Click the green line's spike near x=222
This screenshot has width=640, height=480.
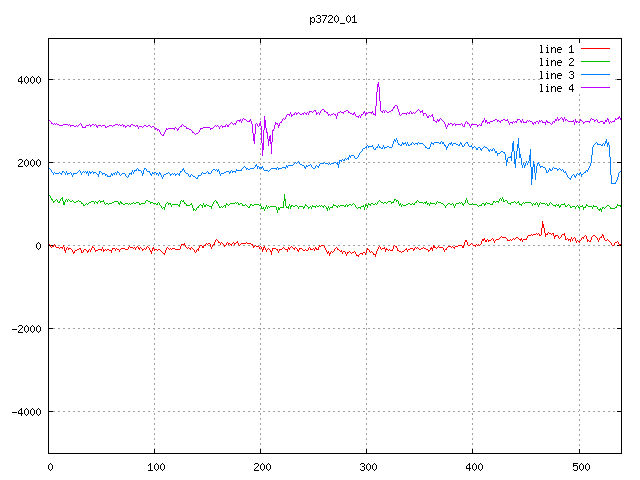pos(284,195)
